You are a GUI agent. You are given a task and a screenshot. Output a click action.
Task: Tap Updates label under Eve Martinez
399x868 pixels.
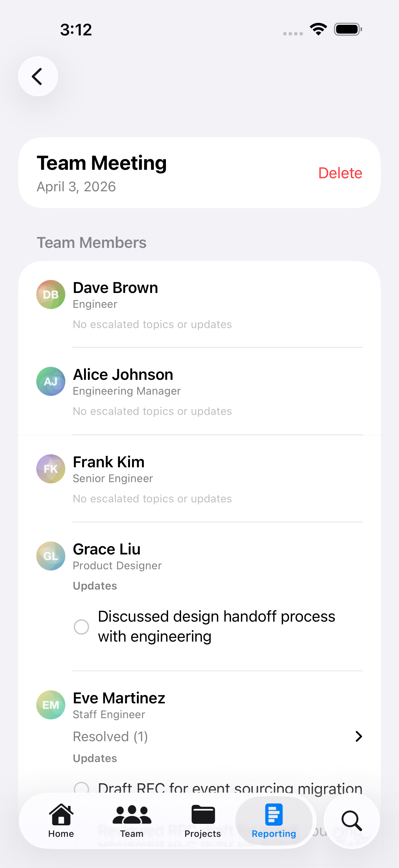click(95, 758)
